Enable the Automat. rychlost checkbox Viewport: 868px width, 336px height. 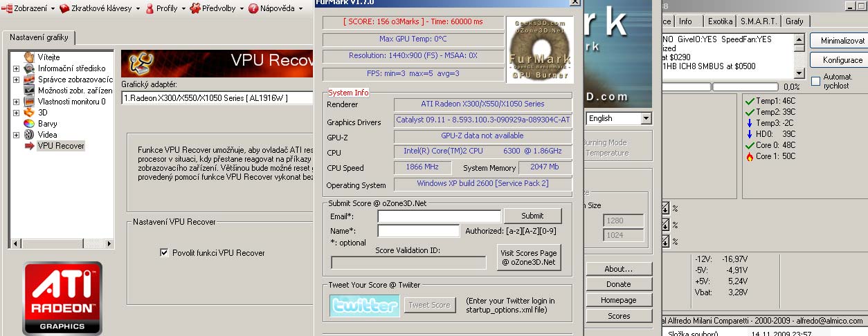click(815, 81)
